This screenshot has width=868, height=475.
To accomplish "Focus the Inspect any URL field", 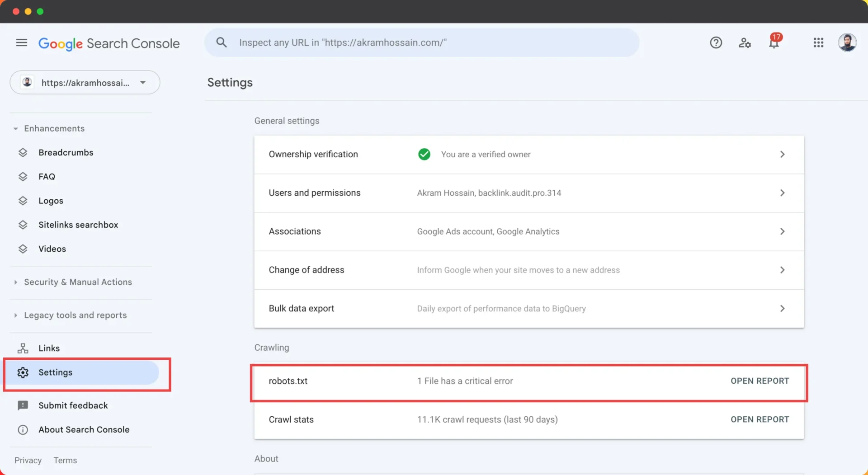I will 422,42.
